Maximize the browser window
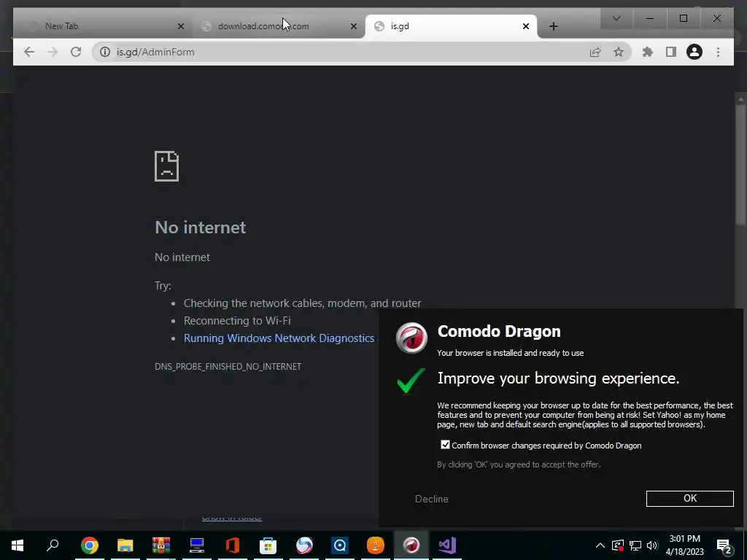This screenshot has height=560, width=747. [x=683, y=18]
